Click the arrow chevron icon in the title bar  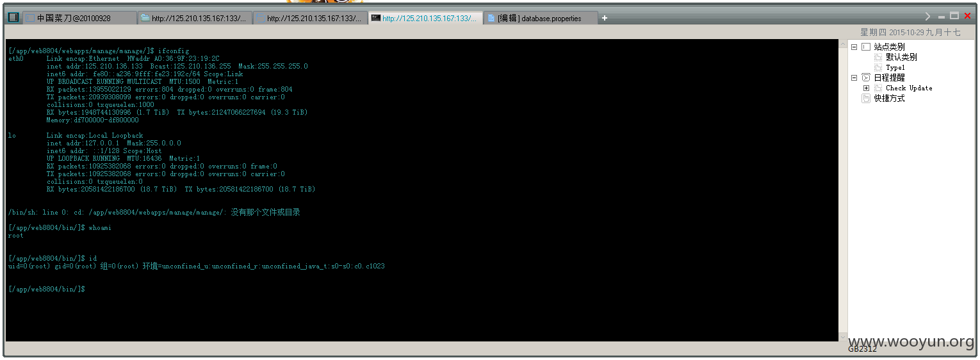point(927,16)
